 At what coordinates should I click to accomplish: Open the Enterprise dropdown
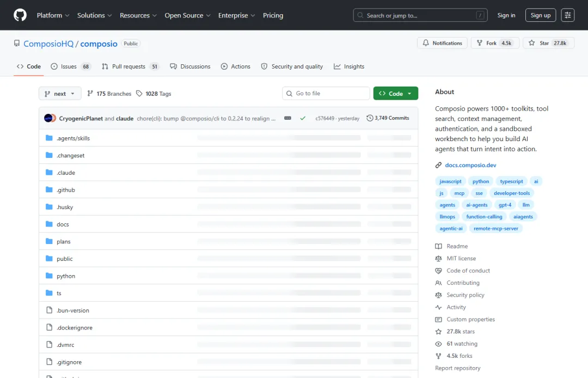click(x=237, y=15)
